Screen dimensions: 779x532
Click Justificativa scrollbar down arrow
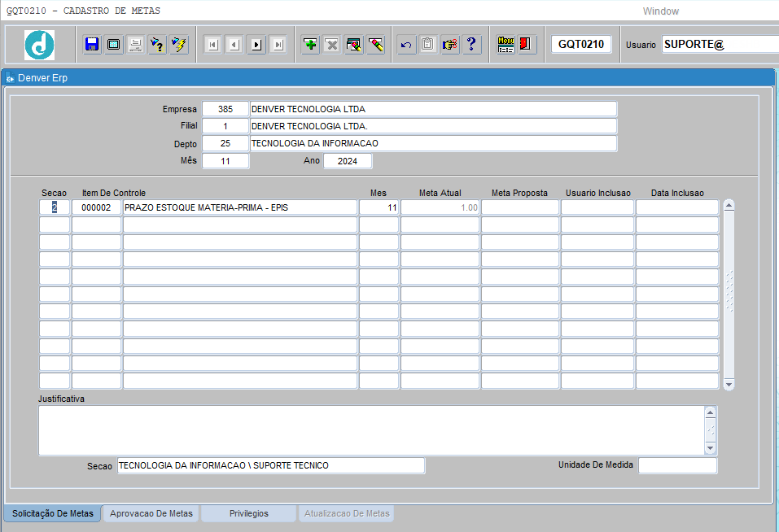[711, 448]
